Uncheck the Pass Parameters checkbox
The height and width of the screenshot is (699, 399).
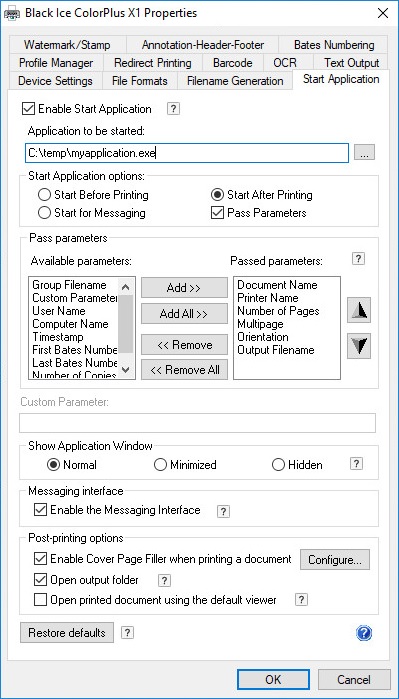pyautogui.click(x=217, y=213)
